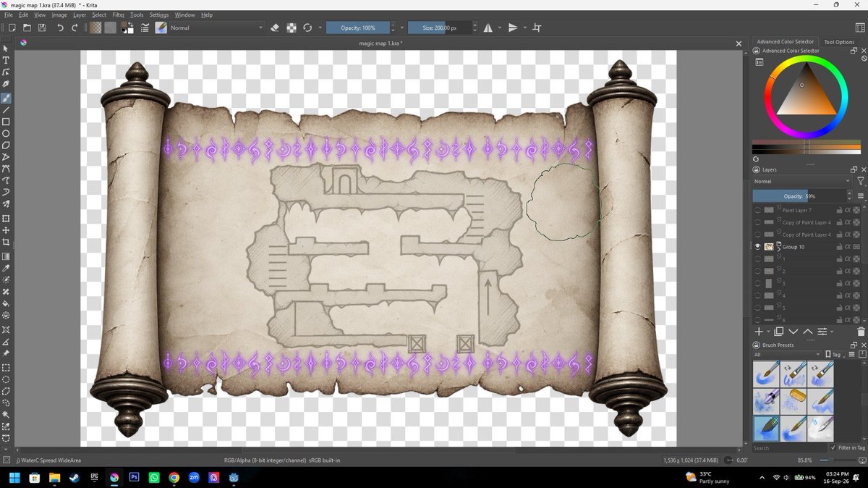Select the Rectangular Selection tool
This screenshot has height=488, width=868.
(x=6, y=367)
